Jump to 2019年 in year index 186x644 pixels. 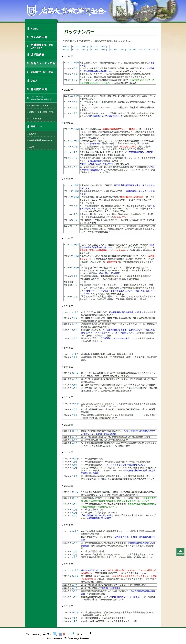[66, 49]
